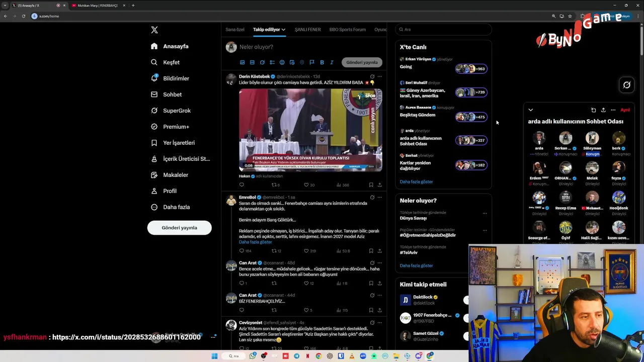
Task: Open more options on Cevizyonist post
Action: coord(379,322)
